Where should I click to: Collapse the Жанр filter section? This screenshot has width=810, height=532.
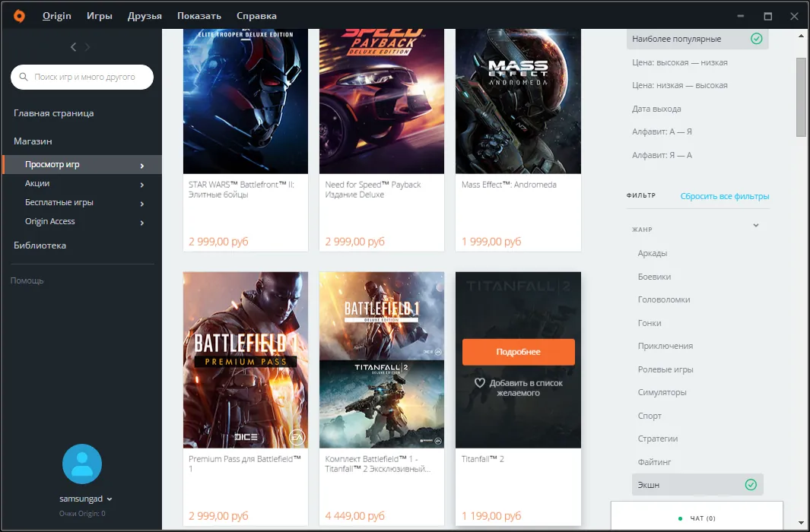[x=755, y=226]
